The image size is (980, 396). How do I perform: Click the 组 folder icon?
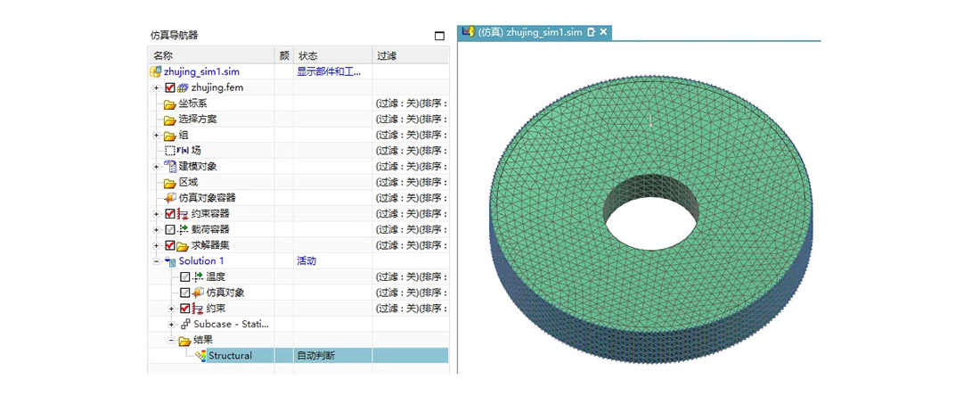tap(169, 136)
